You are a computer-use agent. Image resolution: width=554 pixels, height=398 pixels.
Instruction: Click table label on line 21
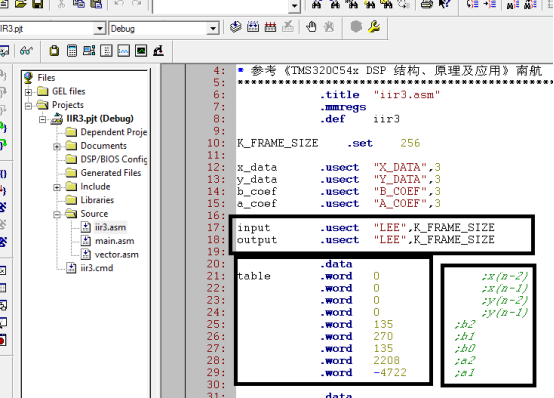[254, 276]
